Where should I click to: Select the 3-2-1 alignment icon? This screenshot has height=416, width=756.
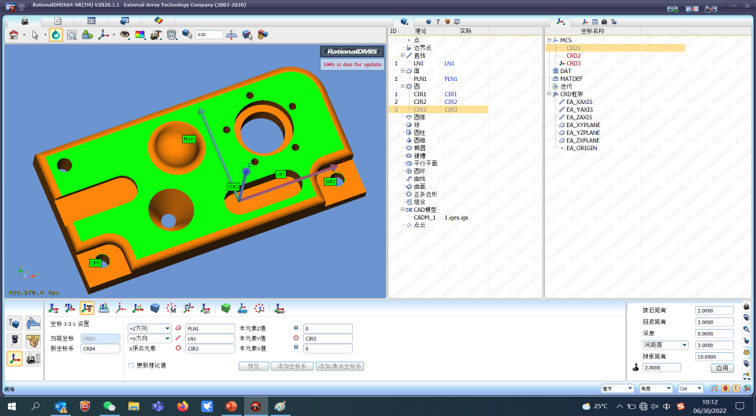coord(87,309)
